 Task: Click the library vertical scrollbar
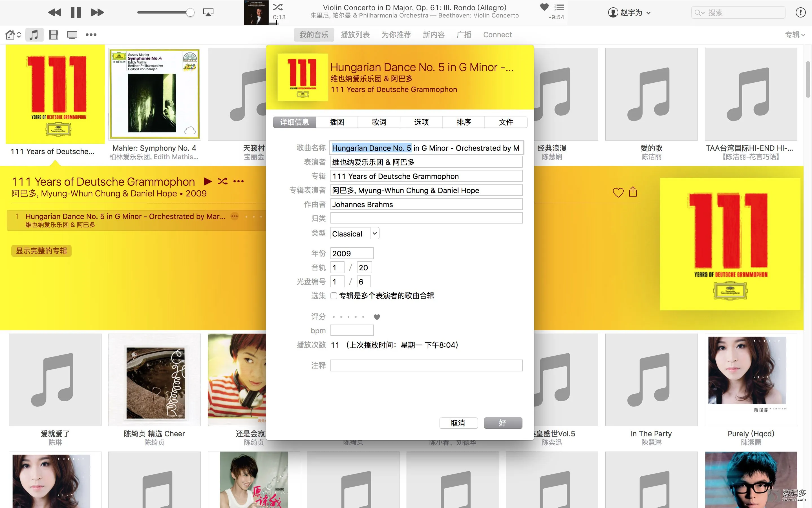click(x=808, y=79)
